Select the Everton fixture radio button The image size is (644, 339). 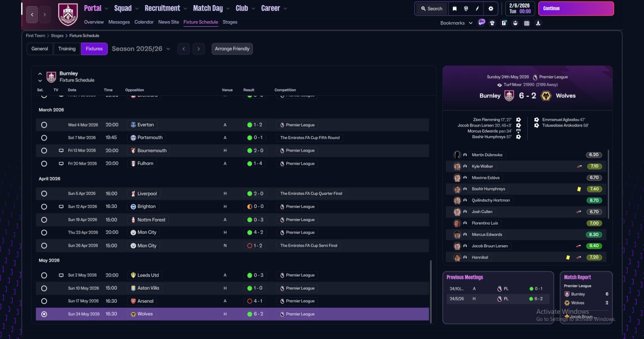44,125
